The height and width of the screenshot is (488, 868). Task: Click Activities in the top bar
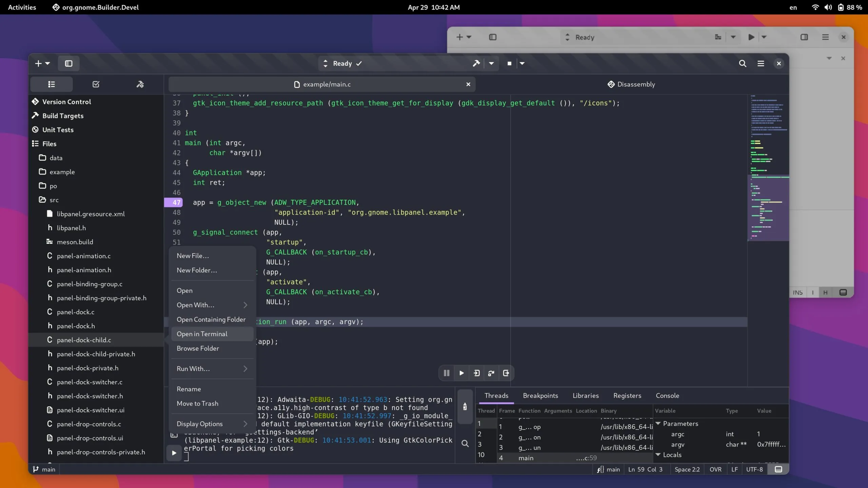click(22, 7)
